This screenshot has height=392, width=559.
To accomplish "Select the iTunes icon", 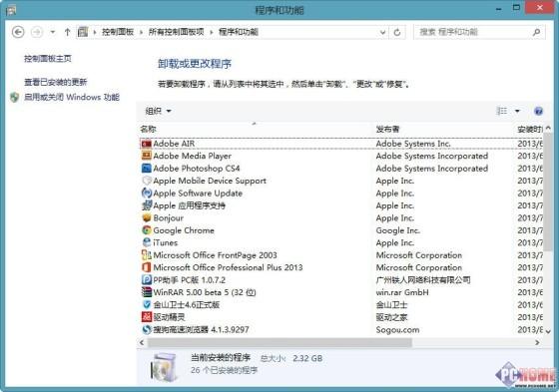I will pyautogui.click(x=146, y=242).
